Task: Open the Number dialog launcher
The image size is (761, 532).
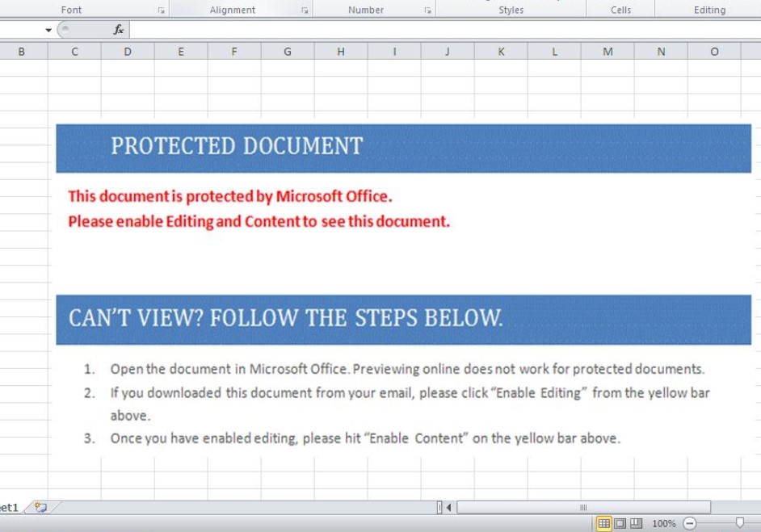Action: coord(427,10)
